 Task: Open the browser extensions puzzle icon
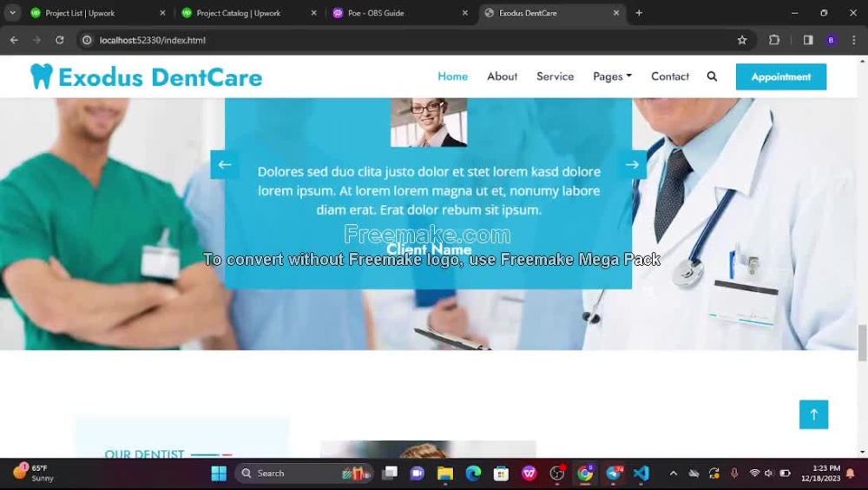[774, 40]
